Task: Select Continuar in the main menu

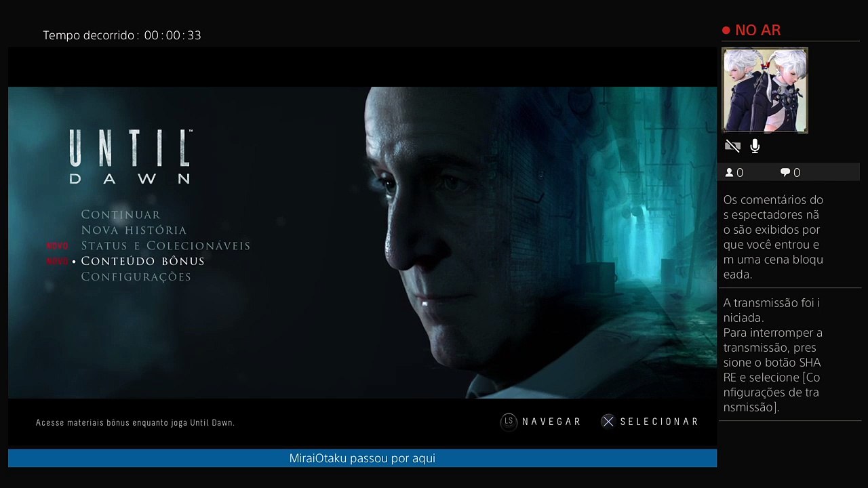Action: pyautogui.click(x=121, y=215)
